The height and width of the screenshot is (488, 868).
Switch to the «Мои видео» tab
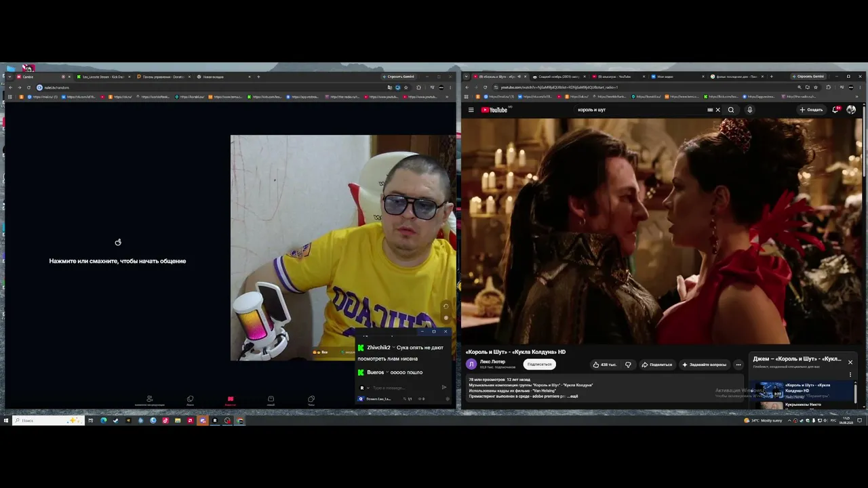coord(677,77)
